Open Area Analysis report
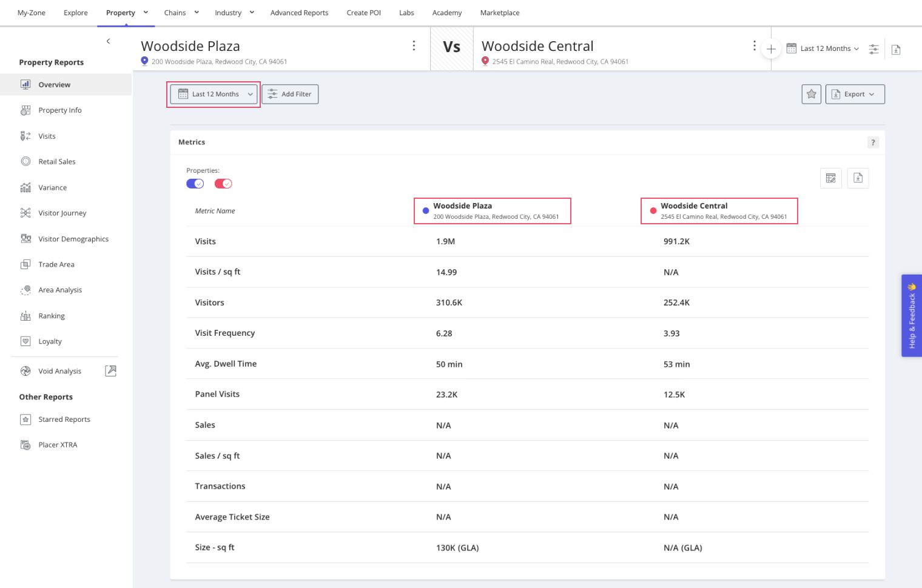The width and height of the screenshot is (922, 588). pyautogui.click(x=59, y=290)
